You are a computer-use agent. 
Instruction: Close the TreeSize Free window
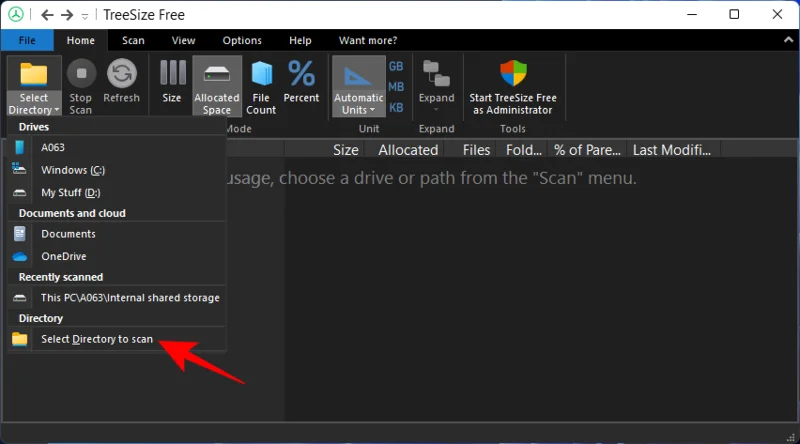[777, 14]
